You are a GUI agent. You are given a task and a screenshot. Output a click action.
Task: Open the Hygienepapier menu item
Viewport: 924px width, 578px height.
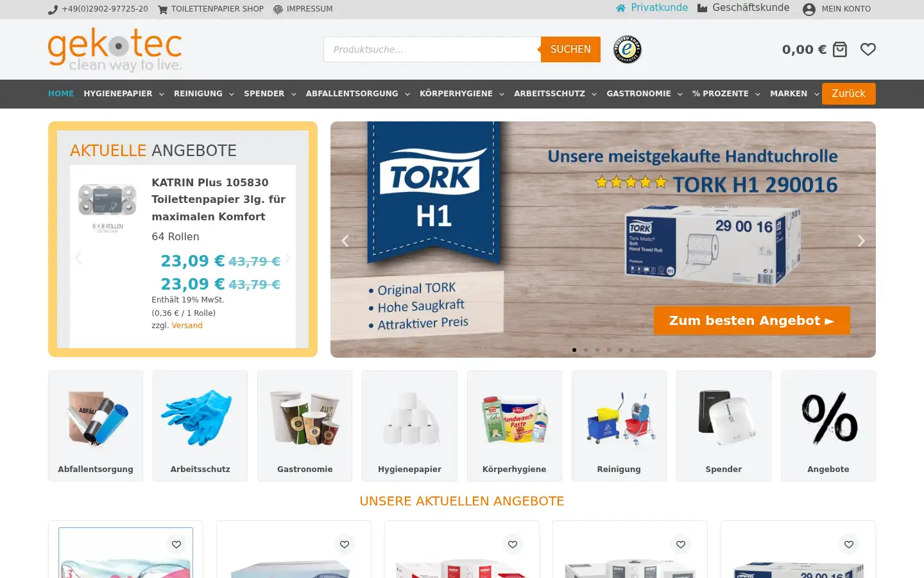click(118, 94)
